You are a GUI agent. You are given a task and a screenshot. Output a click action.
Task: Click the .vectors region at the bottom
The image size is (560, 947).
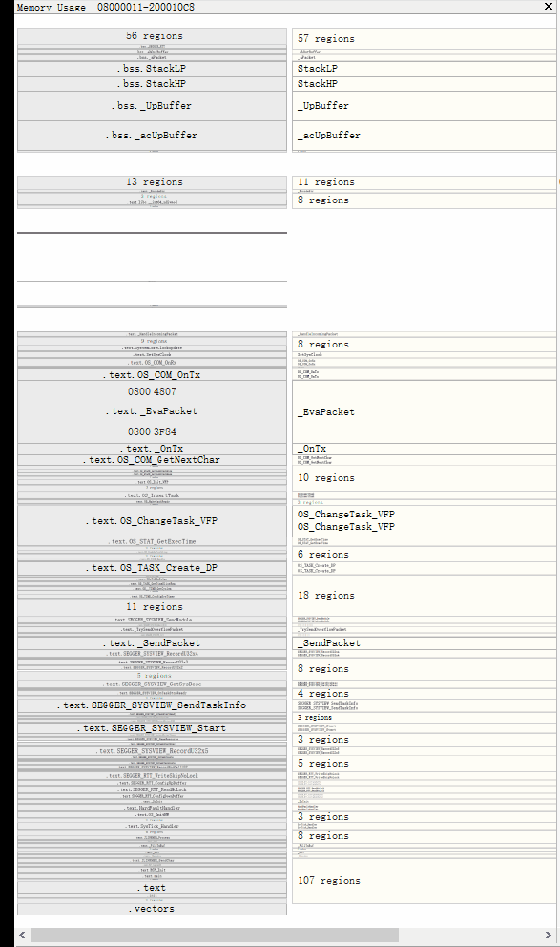pyautogui.click(x=152, y=908)
